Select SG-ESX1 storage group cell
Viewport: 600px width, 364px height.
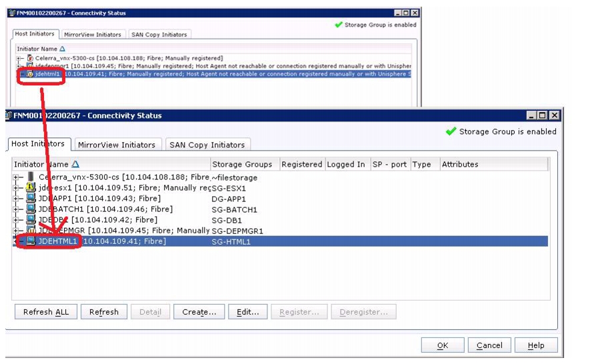pyautogui.click(x=229, y=188)
